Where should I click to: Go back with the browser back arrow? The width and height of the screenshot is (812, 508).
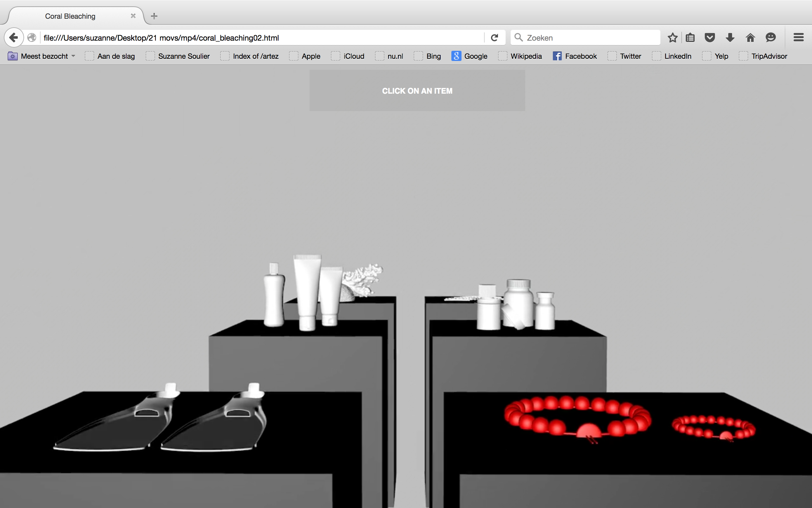14,37
